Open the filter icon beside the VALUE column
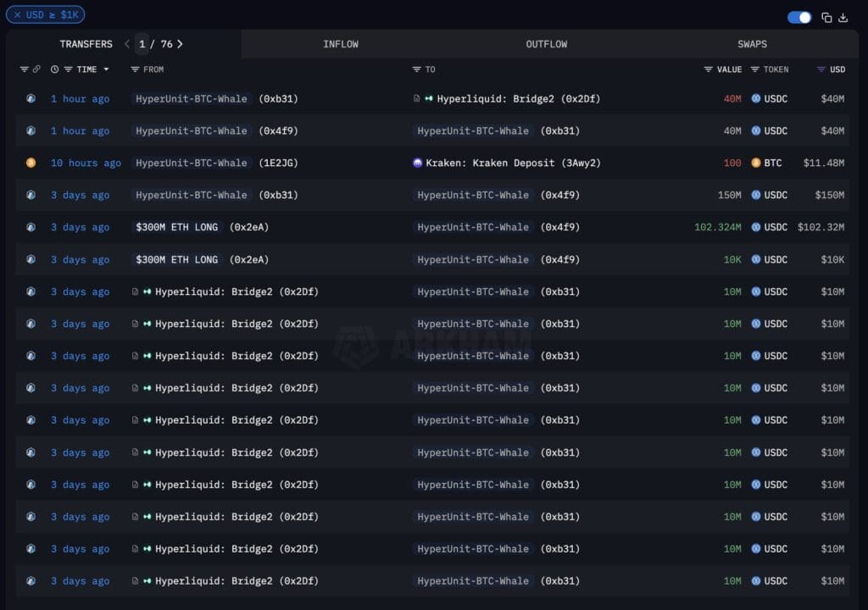 tap(709, 69)
